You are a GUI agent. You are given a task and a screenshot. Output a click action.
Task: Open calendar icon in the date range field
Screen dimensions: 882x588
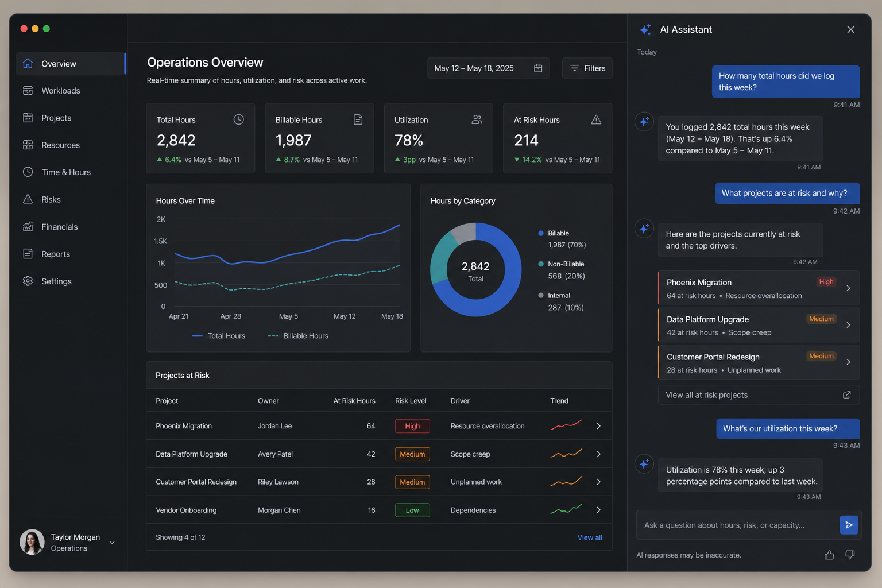click(x=538, y=68)
